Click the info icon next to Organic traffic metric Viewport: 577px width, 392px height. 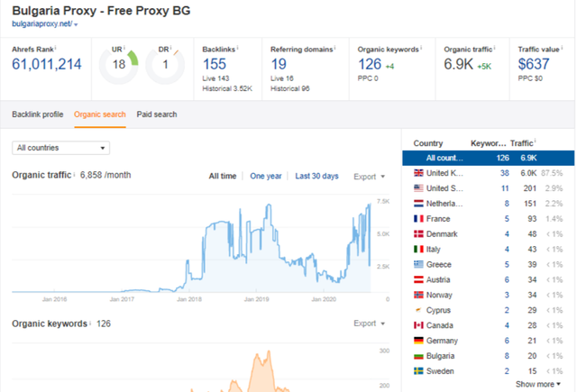coord(495,48)
